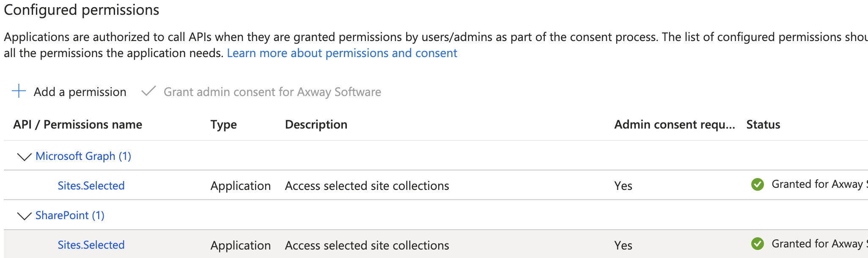Open Sites.Selected under SharePoint
868x258 pixels.
coord(91,245)
